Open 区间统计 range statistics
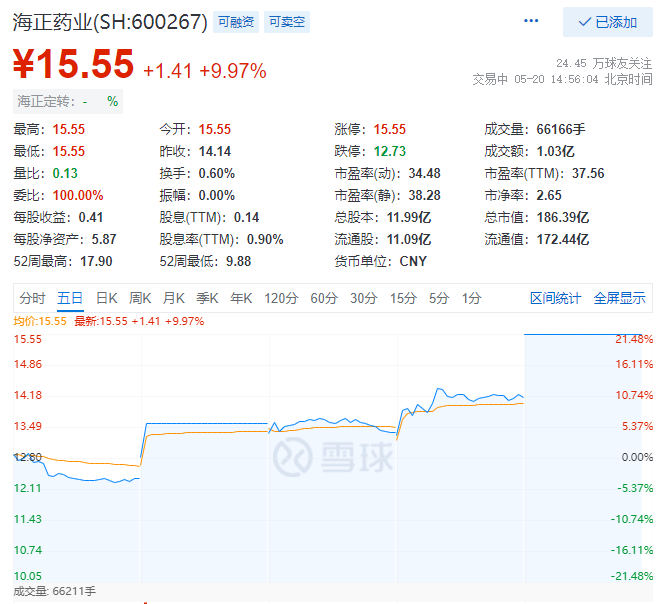Image resolution: width=668 pixels, height=604 pixels. [x=556, y=298]
